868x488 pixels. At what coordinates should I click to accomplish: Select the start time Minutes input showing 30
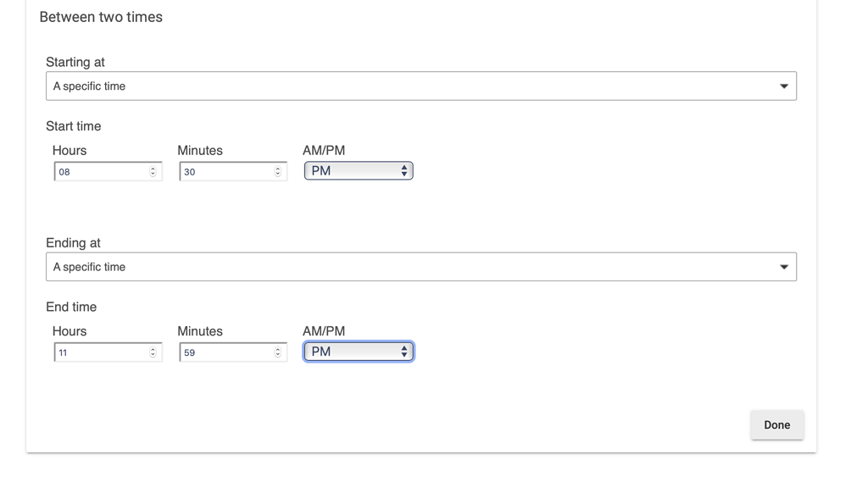point(220,170)
